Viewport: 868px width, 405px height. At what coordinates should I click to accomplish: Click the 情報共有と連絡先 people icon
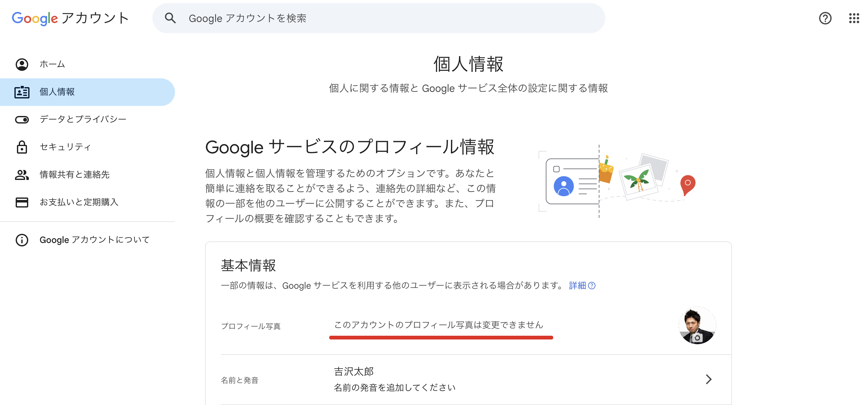coord(22,175)
